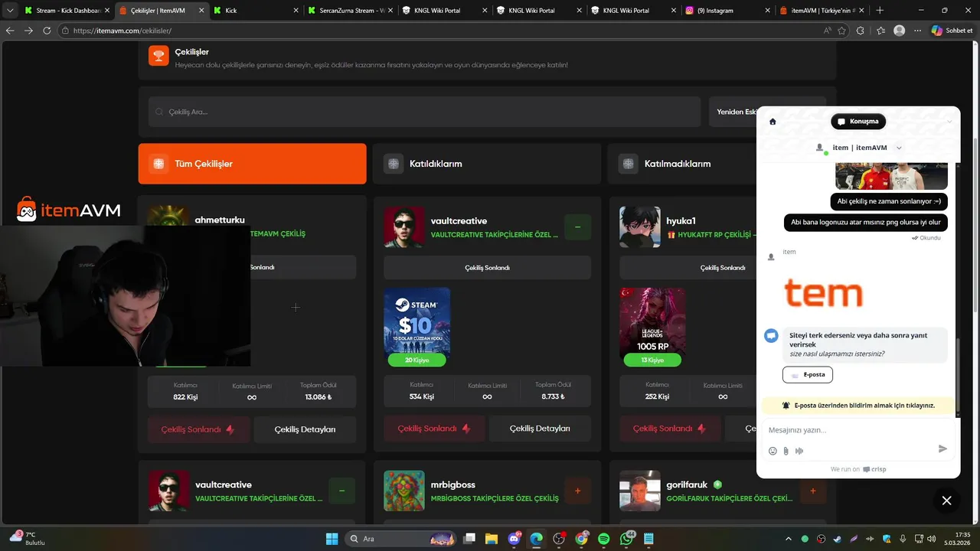The image size is (980, 551).
Task: Click the trophy icon beside Çekilişler heading
Action: pos(158,55)
